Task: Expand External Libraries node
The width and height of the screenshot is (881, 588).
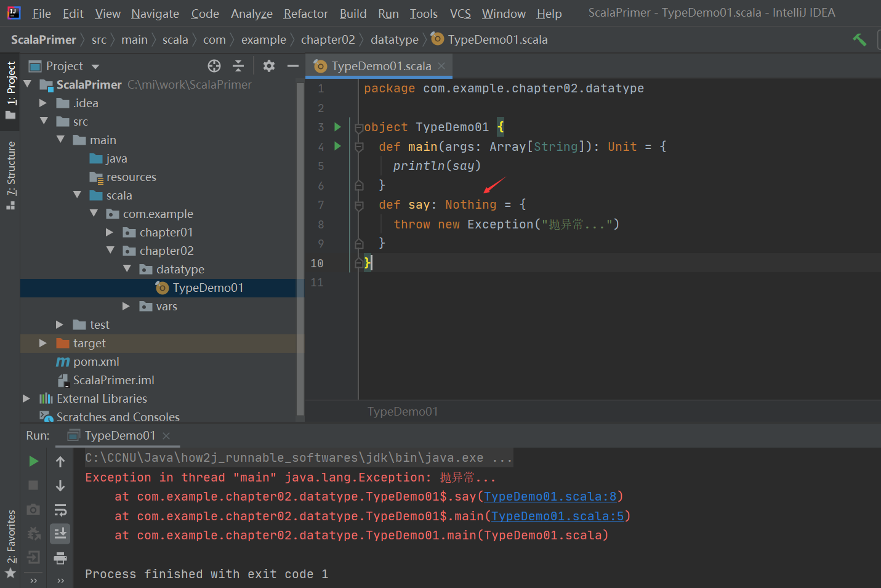Action: [26, 398]
